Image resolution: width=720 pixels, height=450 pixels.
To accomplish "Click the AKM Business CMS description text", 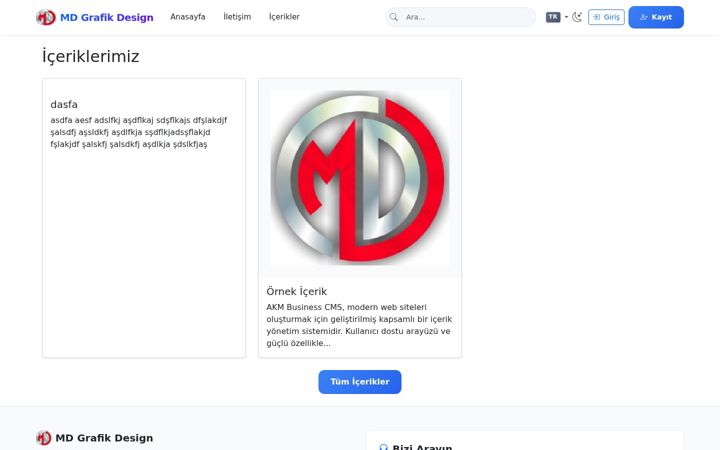I will [359, 325].
